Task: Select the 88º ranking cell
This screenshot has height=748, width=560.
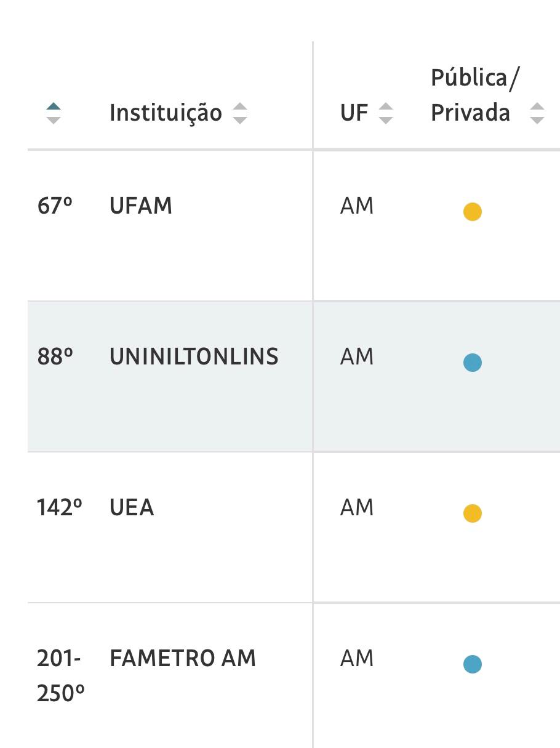Action: pos(55,357)
